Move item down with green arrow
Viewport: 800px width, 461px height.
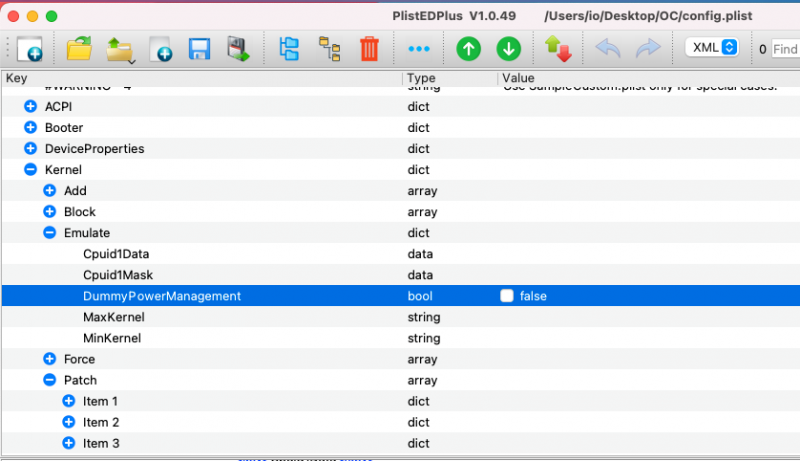(509, 49)
